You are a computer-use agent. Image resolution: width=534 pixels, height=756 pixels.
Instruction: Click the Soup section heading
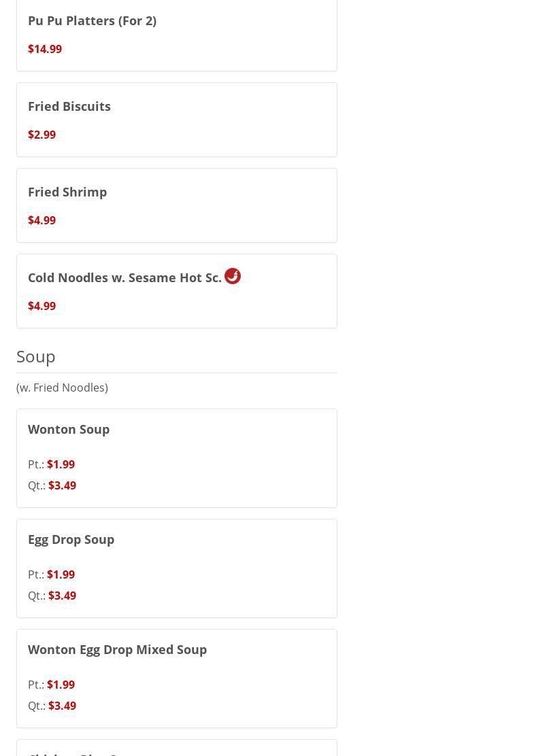36,356
